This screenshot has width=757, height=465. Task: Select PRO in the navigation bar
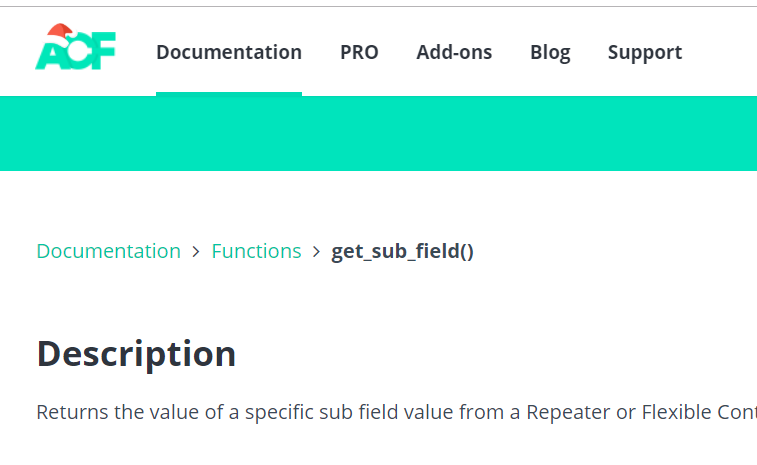tap(359, 53)
